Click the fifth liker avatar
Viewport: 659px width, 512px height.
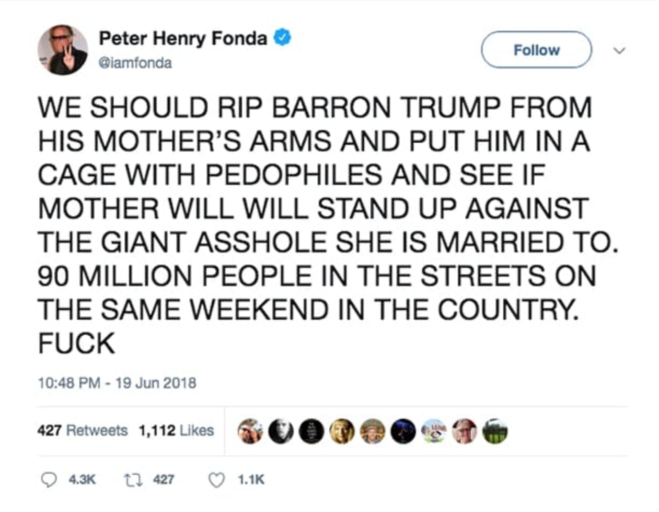coord(373,431)
